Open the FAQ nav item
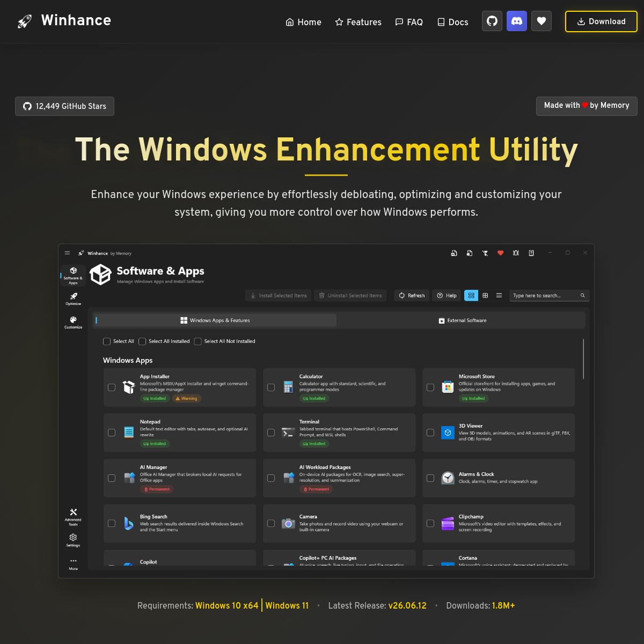The height and width of the screenshot is (644, 644). 409,22
